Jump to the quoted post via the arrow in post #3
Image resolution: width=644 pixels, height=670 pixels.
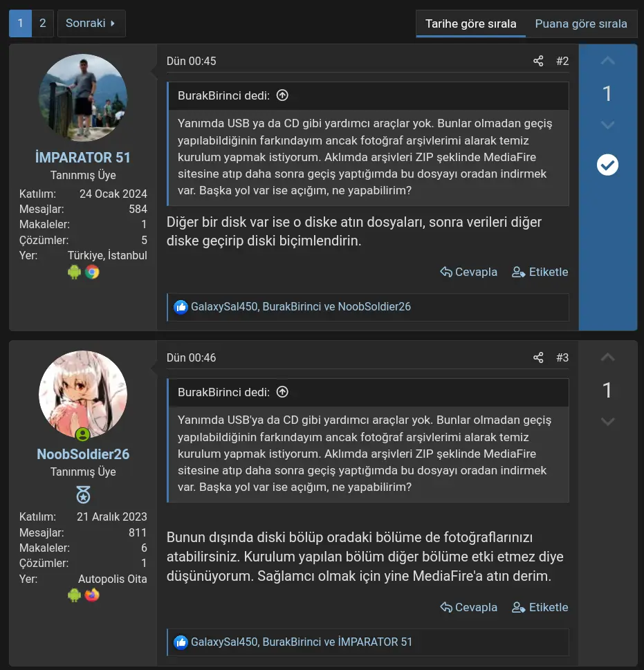pos(282,392)
